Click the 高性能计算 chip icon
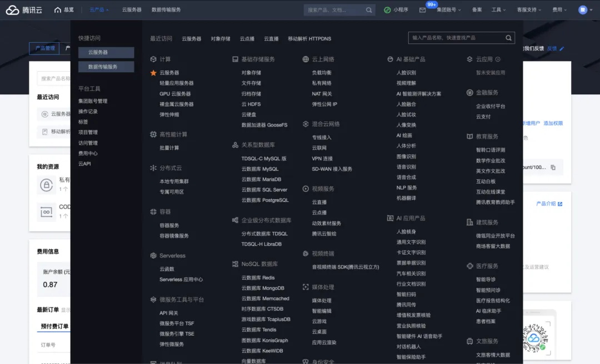The height and width of the screenshot is (364, 600). [x=153, y=135]
